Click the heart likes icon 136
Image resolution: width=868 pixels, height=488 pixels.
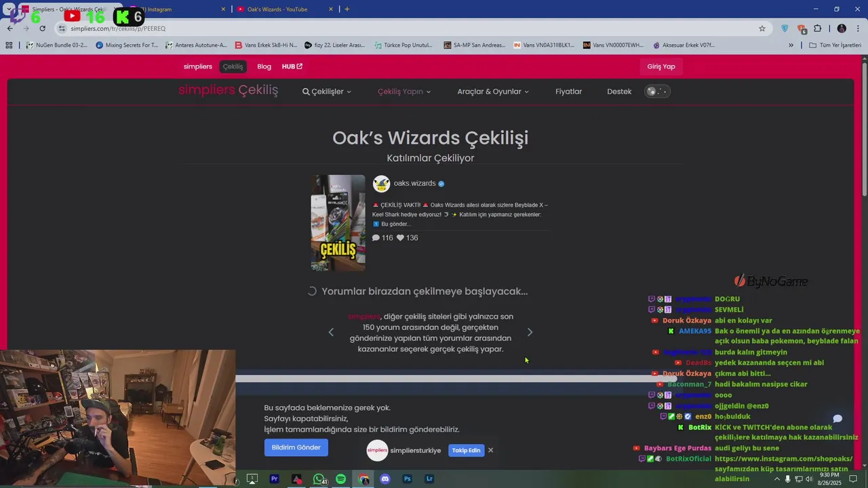point(400,238)
